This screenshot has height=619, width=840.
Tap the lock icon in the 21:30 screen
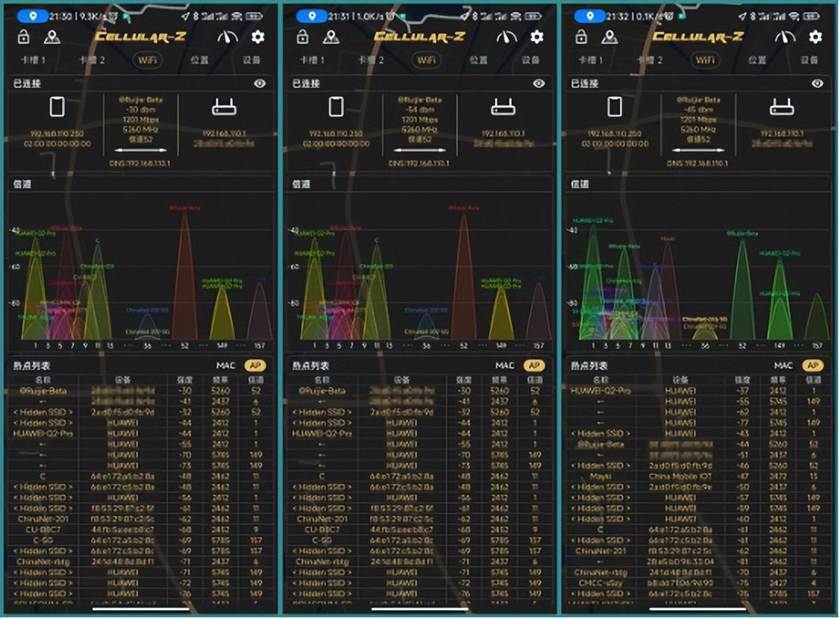click(23, 36)
